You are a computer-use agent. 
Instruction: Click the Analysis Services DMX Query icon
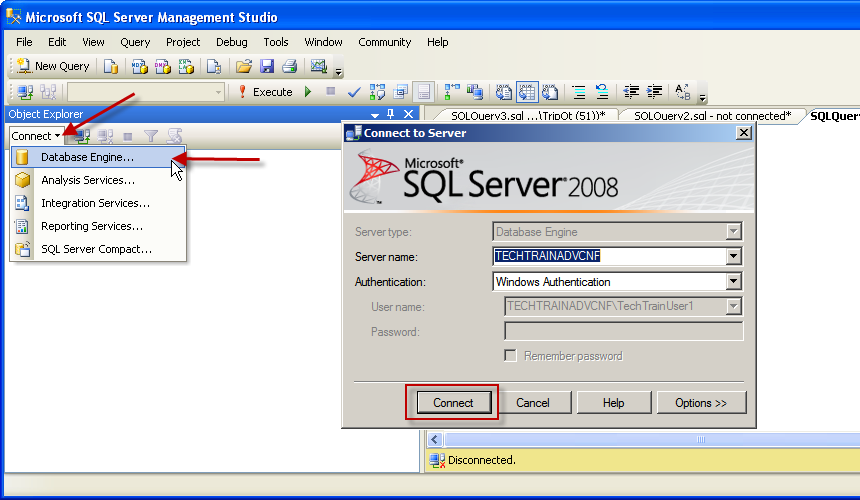click(x=162, y=66)
